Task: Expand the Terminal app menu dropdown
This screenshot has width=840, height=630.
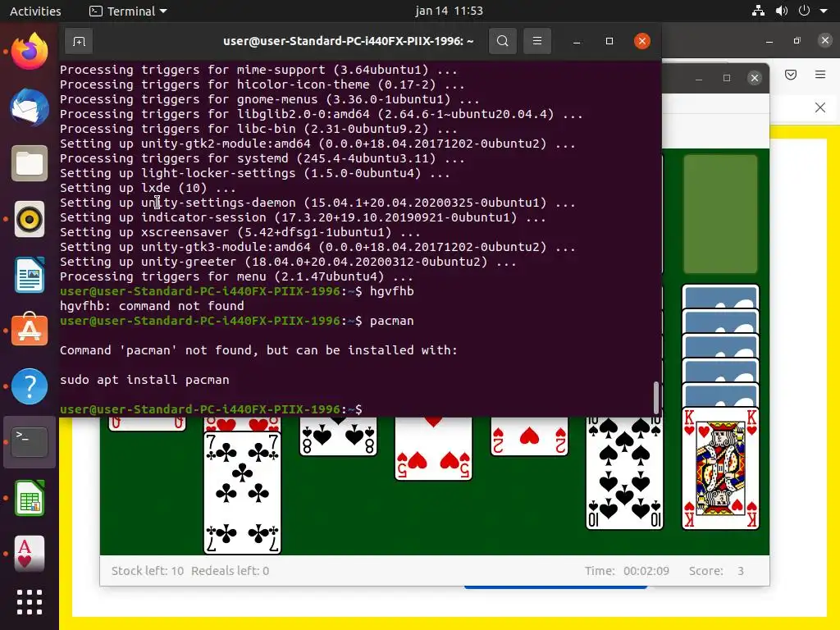Action: coord(128,11)
